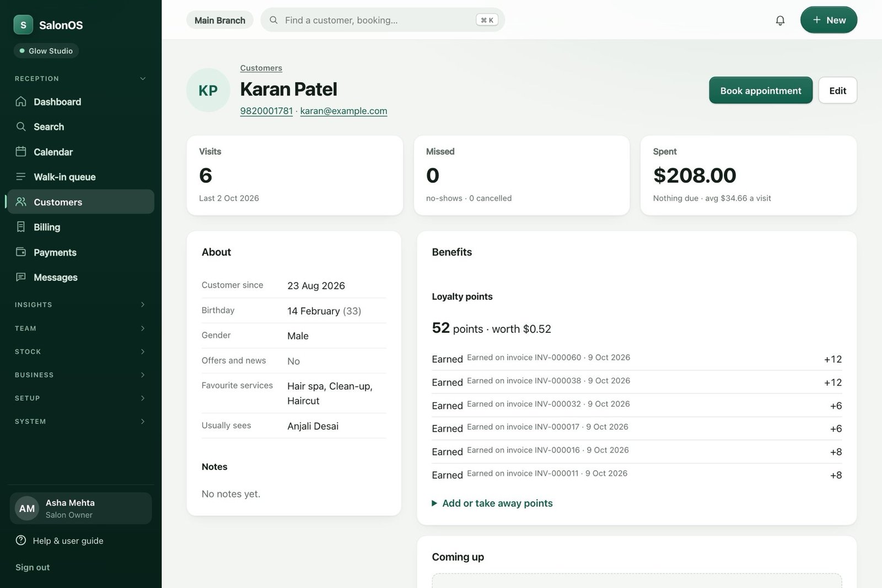This screenshot has height=588, width=882.
Task: Click karan@example.com email link
Action: click(343, 111)
